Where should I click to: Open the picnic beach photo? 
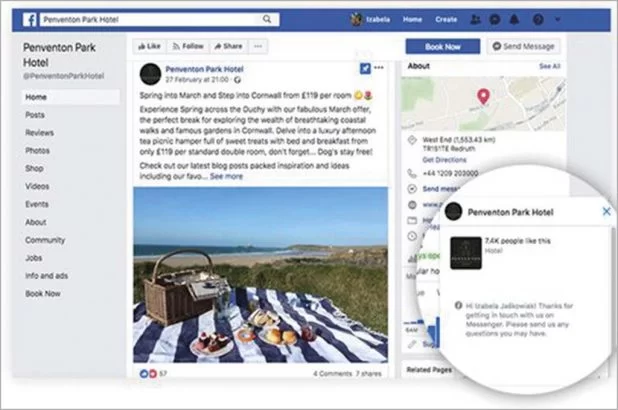coord(261,275)
